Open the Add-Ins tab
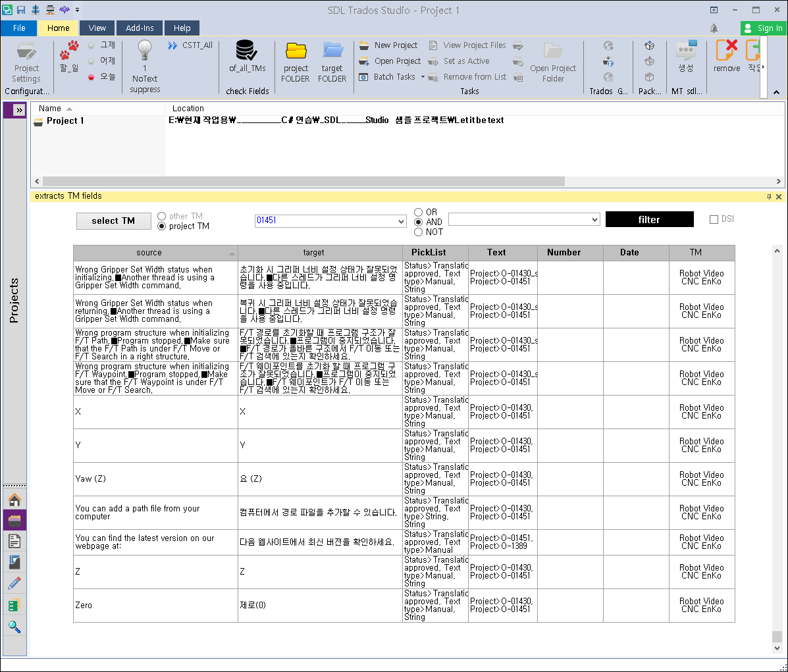The height and width of the screenshot is (672, 788). (139, 28)
